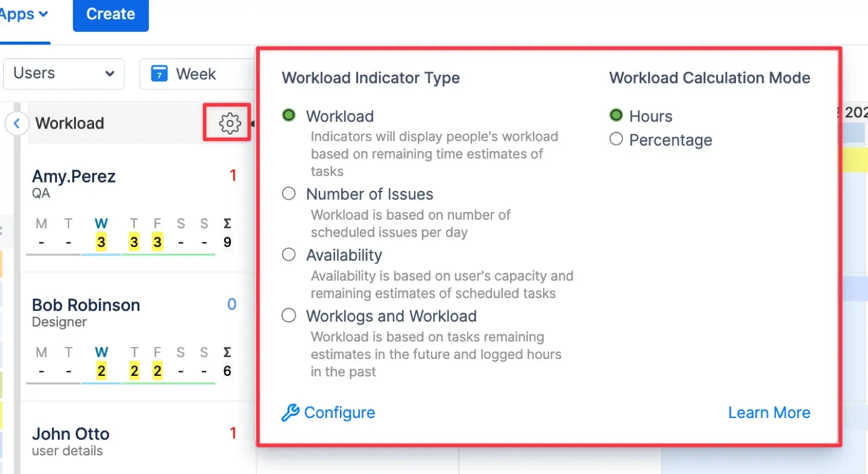Choose the Worklogs and Workload option
The height and width of the screenshot is (474, 868).
[x=289, y=315]
